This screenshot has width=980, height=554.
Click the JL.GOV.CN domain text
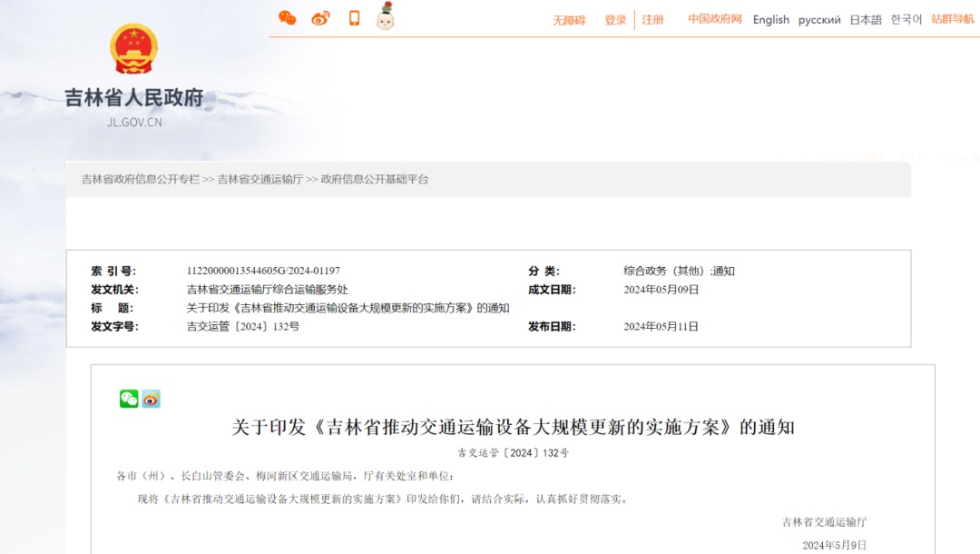tap(134, 123)
